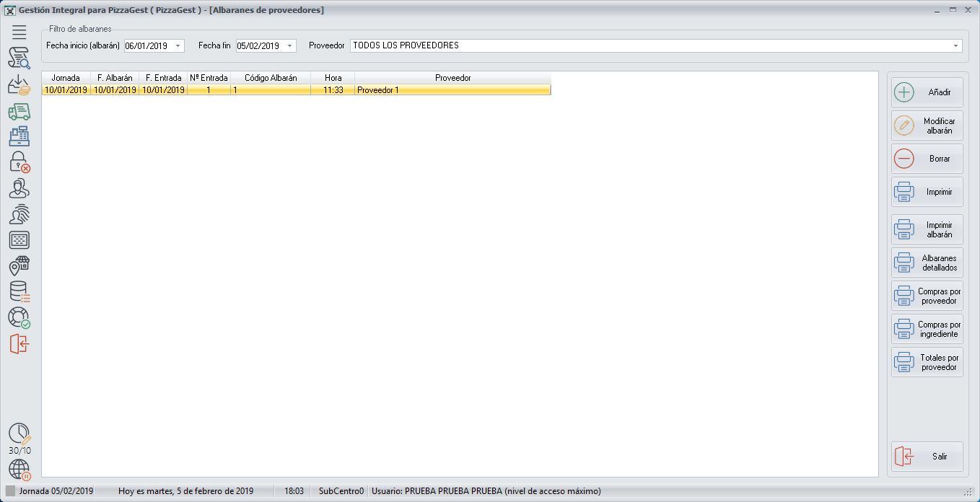Open the green delivery truck icon

click(x=19, y=111)
